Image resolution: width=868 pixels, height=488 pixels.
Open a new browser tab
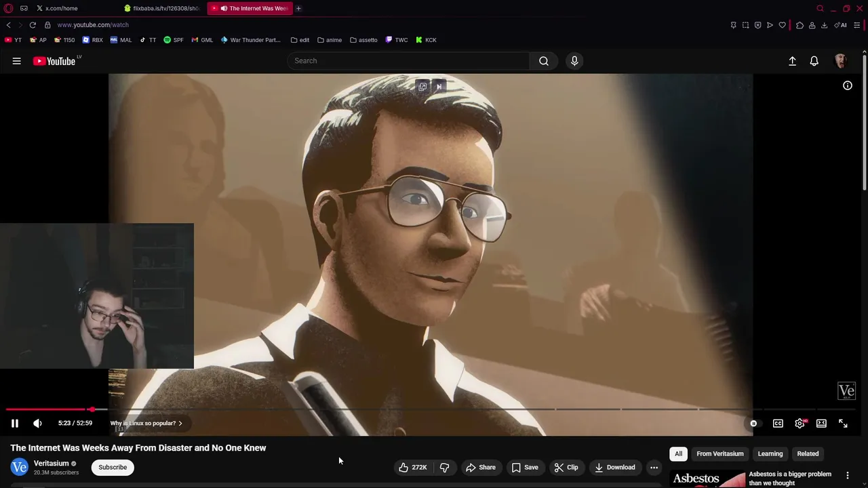click(298, 8)
